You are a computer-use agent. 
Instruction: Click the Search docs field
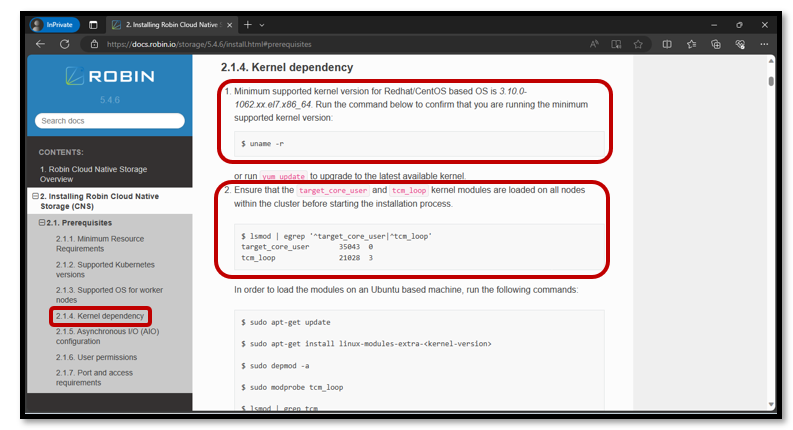(x=110, y=121)
